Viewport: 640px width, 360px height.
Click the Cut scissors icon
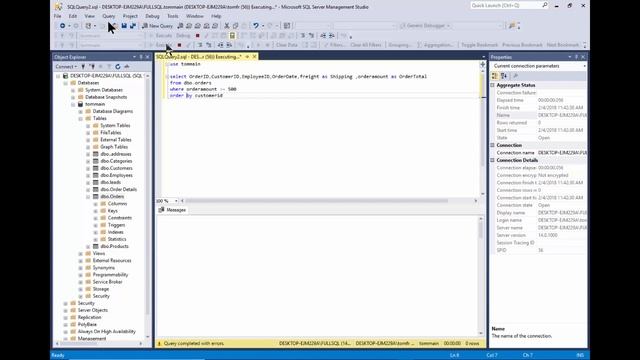[227, 26]
